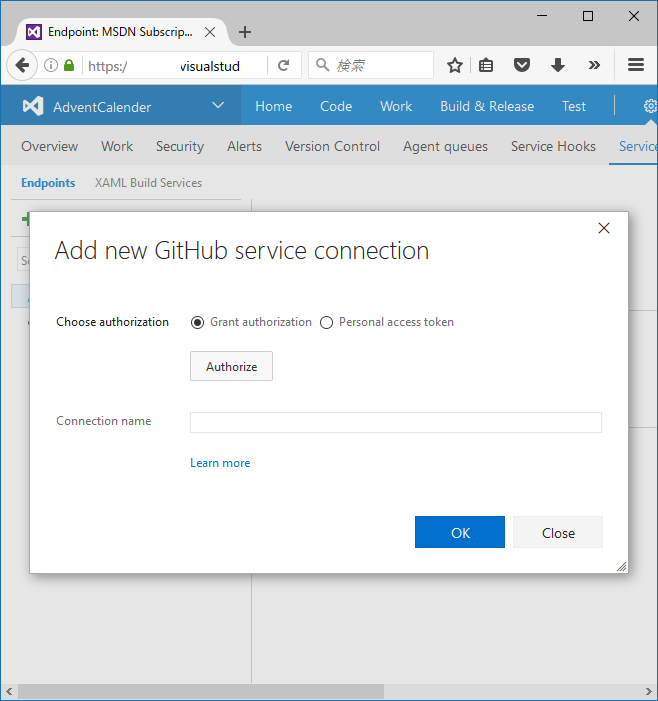This screenshot has width=658, height=701.
Task: Click the Close button in dialog
Action: click(557, 532)
